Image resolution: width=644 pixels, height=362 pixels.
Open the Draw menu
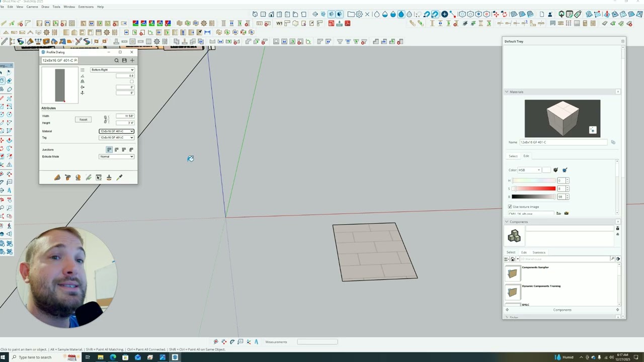45,7
